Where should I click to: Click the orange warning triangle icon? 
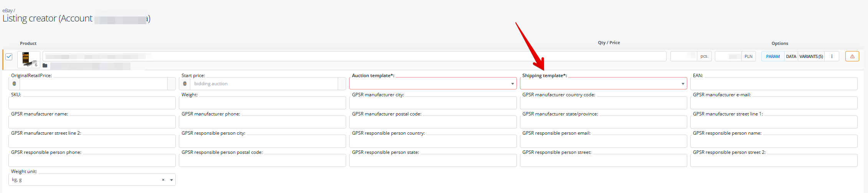coord(852,56)
